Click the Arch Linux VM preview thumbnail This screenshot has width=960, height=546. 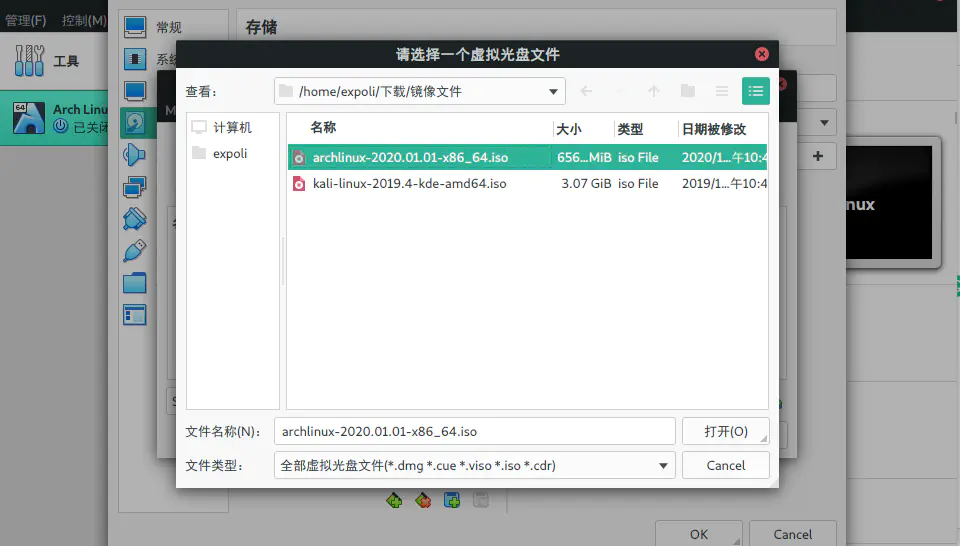click(x=889, y=202)
